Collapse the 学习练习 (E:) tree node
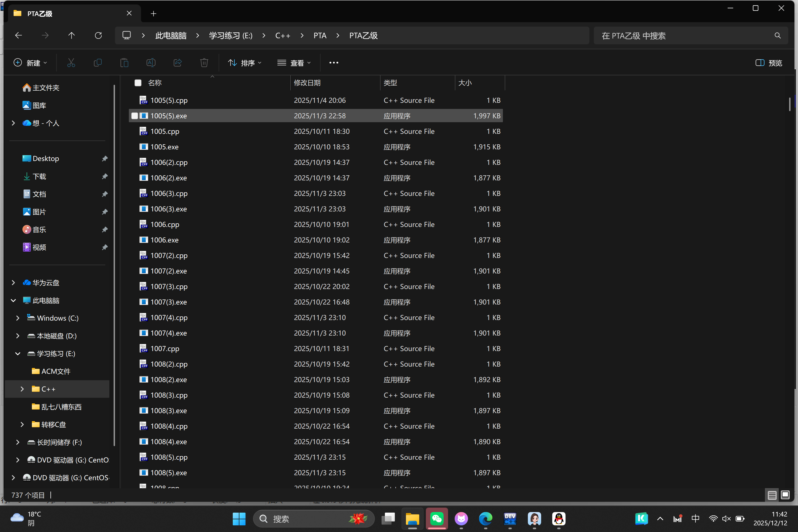Image resolution: width=798 pixels, height=532 pixels. coord(18,354)
